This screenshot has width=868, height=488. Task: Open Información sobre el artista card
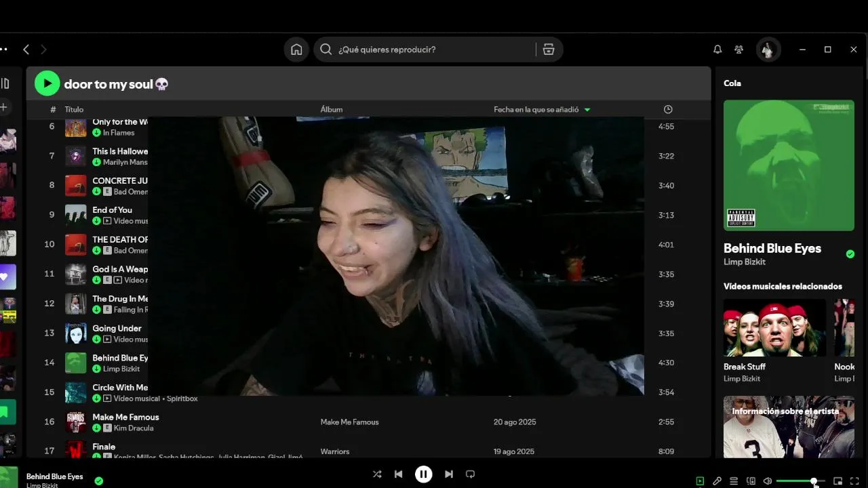(789, 427)
